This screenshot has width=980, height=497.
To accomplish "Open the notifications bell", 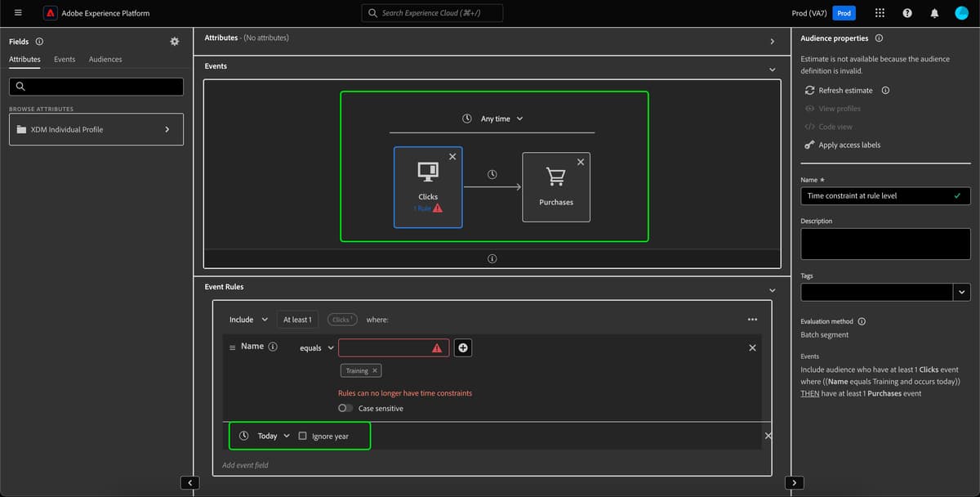I will click(x=933, y=12).
